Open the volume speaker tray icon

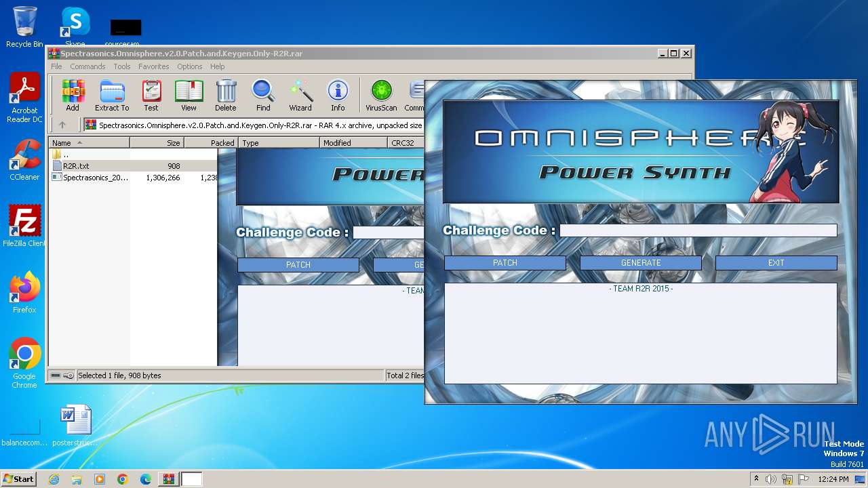pyautogui.click(x=771, y=479)
